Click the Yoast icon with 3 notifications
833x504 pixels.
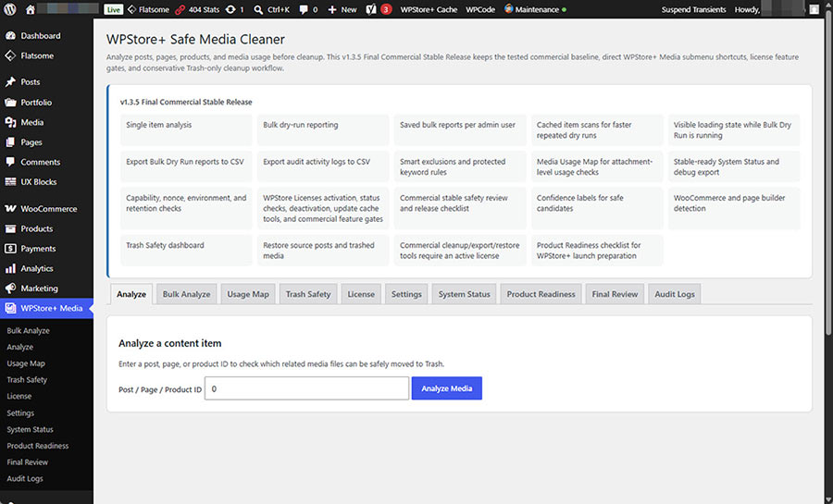coord(379,9)
